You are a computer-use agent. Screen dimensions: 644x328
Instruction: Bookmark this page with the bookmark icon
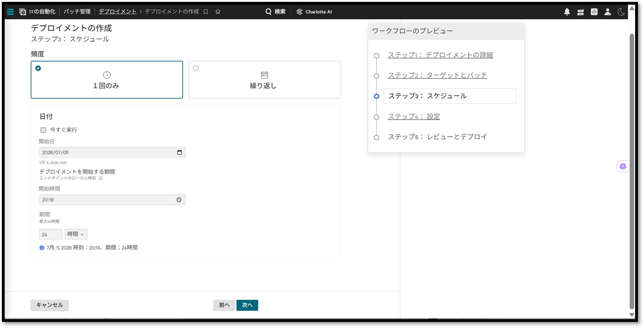(x=206, y=12)
